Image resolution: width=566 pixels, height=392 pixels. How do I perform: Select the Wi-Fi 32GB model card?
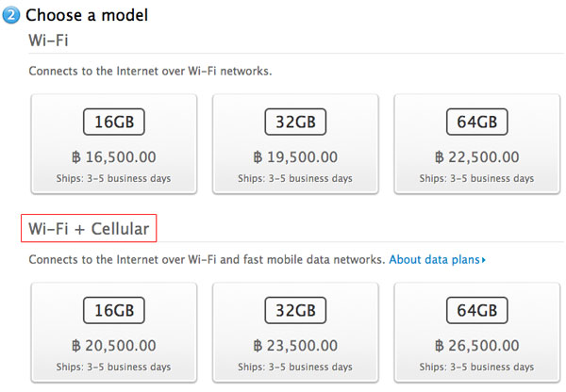tap(295, 144)
